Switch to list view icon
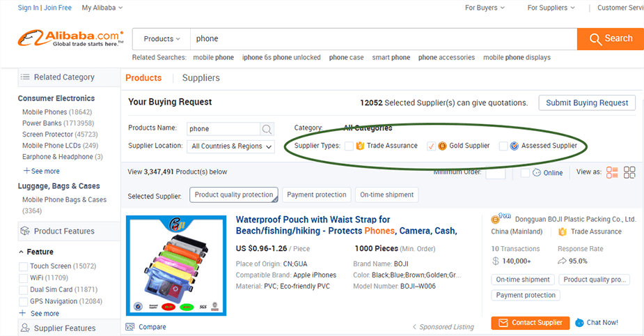Image resolution: width=644 pixels, height=336 pixels. click(x=612, y=173)
